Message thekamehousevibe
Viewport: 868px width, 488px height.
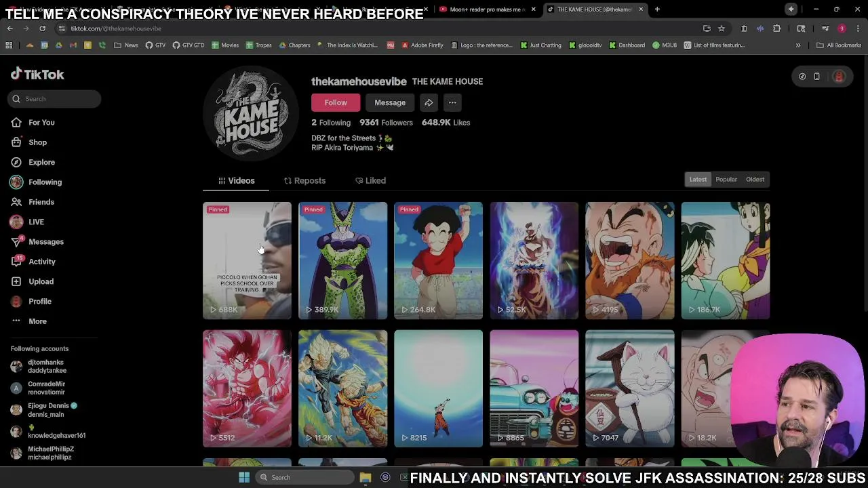click(x=390, y=103)
